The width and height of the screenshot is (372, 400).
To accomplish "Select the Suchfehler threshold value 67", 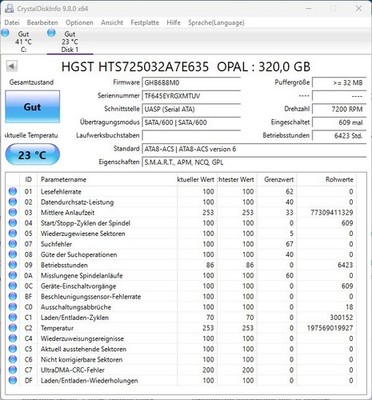I will coord(289,244).
